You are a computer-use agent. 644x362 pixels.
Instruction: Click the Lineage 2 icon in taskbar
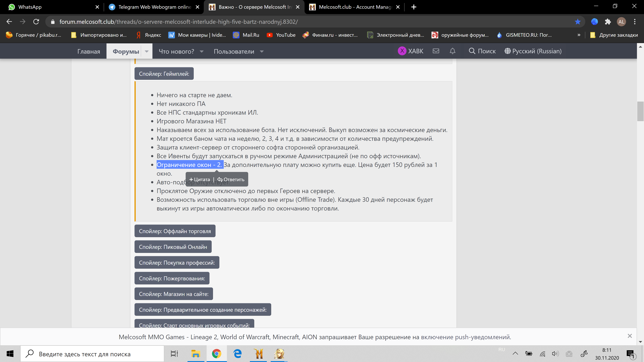coord(279,353)
